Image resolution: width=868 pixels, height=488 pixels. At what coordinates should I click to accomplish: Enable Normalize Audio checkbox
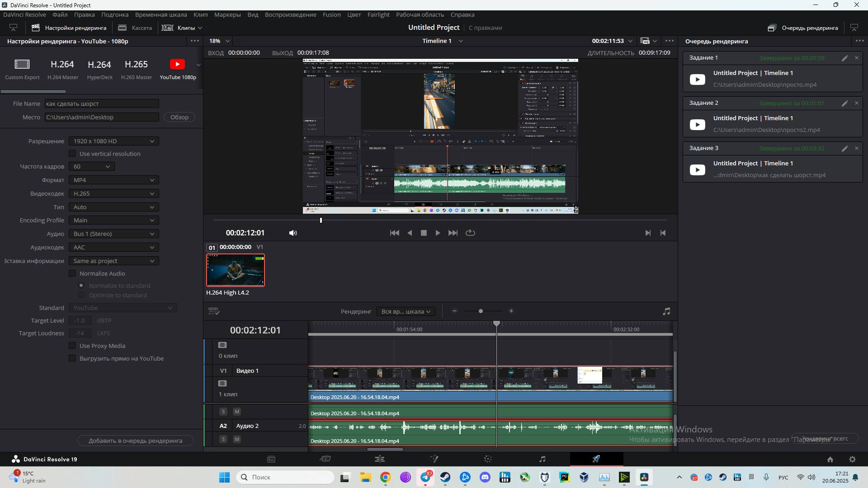coord(72,273)
